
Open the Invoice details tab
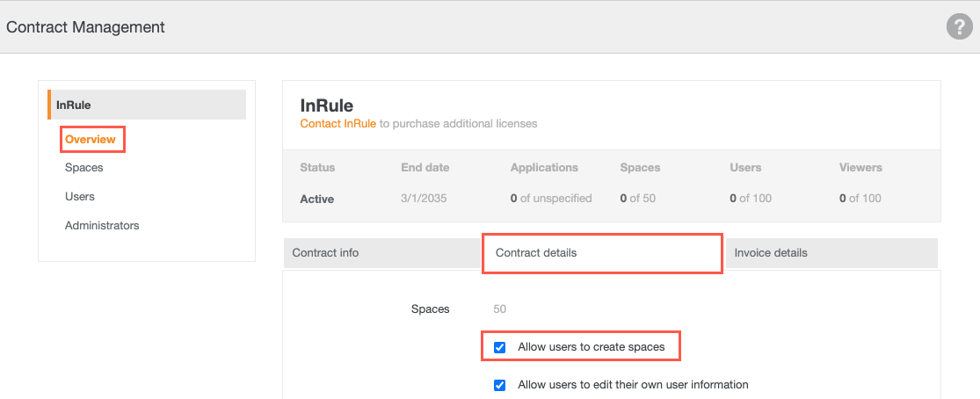point(771,252)
